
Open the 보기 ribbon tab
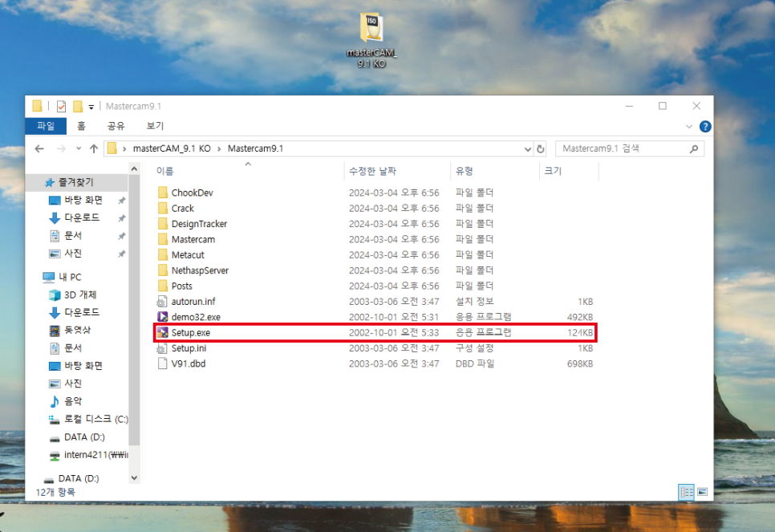click(155, 126)
